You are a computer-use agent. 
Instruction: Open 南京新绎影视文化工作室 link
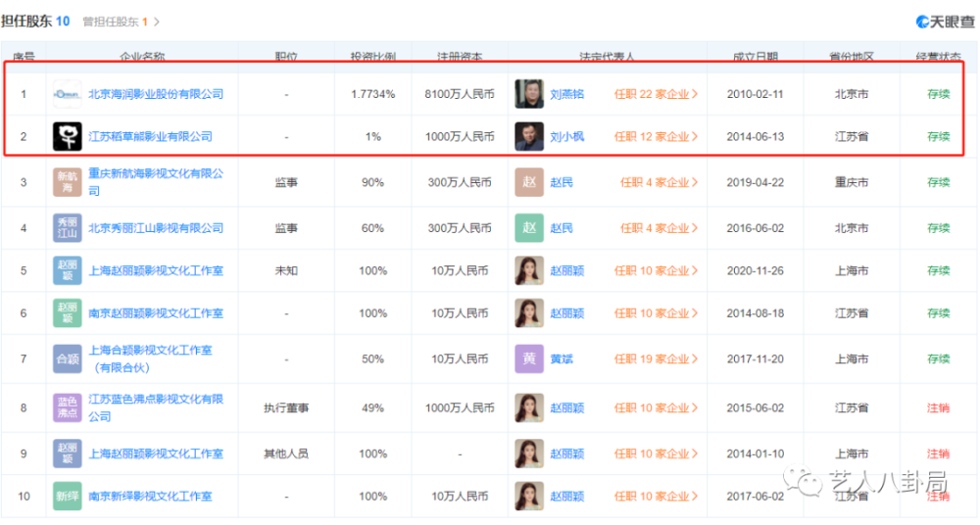(150, 497)
